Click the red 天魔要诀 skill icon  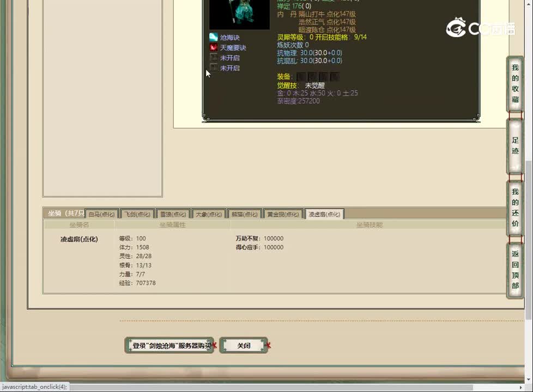click(x=214, y=47)
